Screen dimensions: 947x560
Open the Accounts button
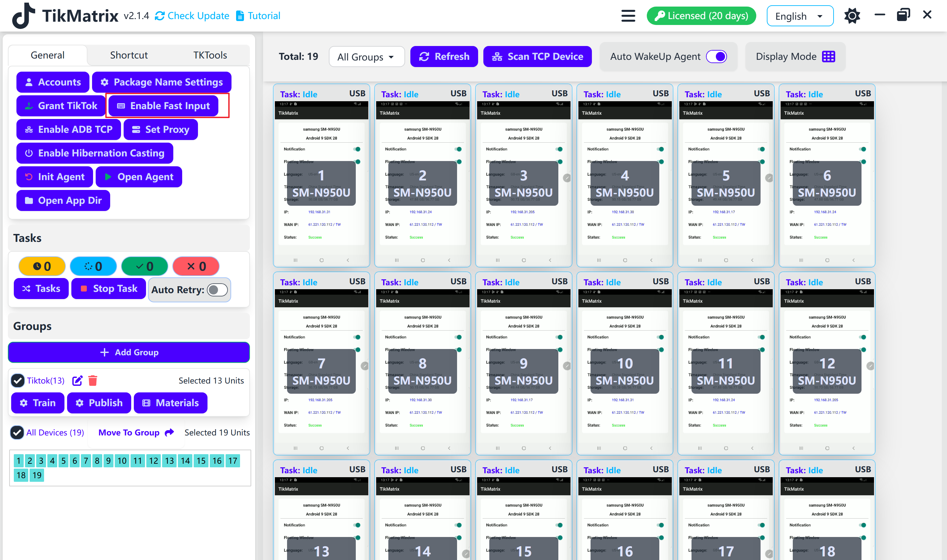pyautogui.click(x=53, y=82)
